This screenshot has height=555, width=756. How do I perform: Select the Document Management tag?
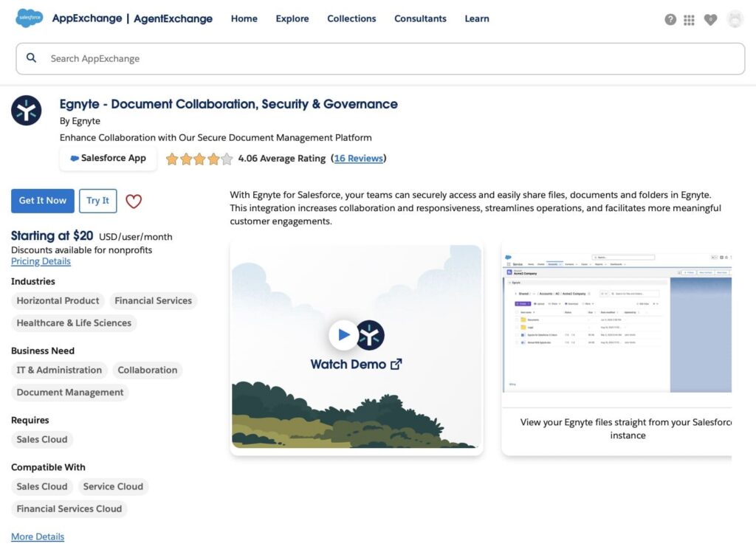click(x=70, y=392)
